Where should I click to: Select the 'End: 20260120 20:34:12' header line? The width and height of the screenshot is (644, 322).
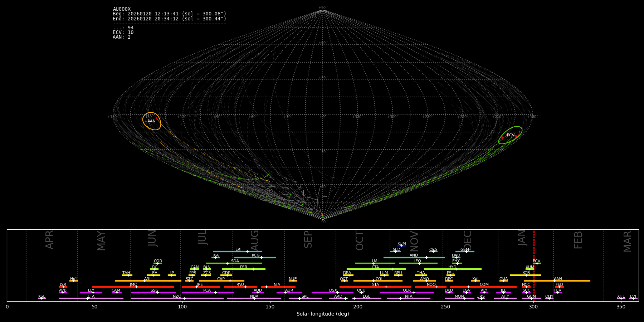coord(169,19)
